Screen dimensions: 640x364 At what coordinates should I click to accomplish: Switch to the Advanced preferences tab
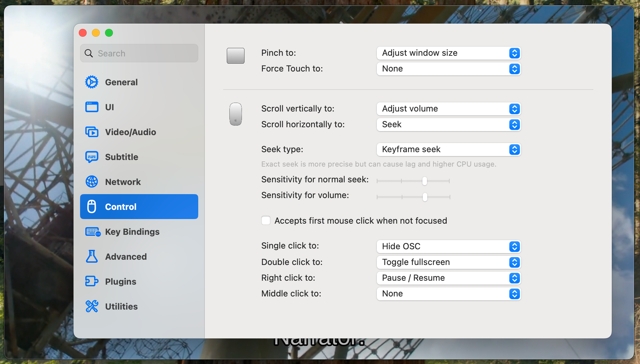tap(139, 256)
